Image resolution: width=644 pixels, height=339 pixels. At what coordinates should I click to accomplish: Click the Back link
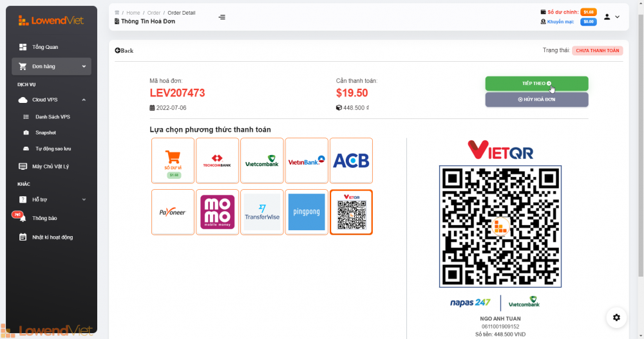pyautogui.click(x=124, y=50)
